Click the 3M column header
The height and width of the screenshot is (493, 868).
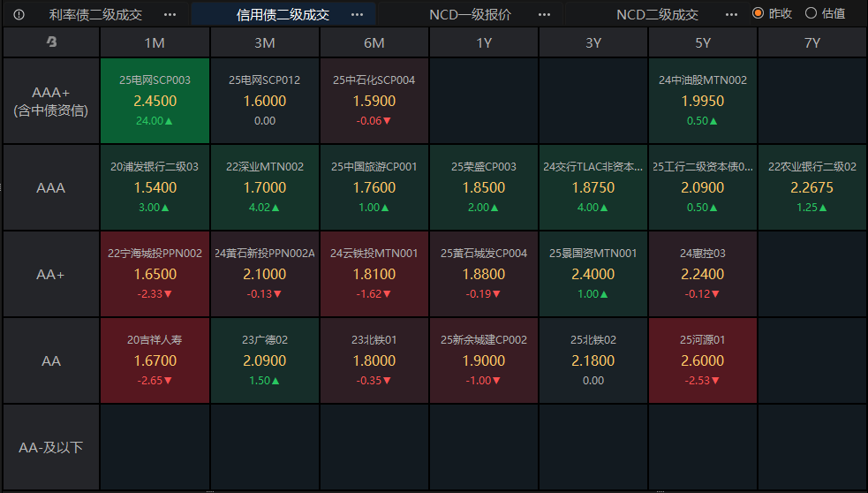tap(264, 42)
